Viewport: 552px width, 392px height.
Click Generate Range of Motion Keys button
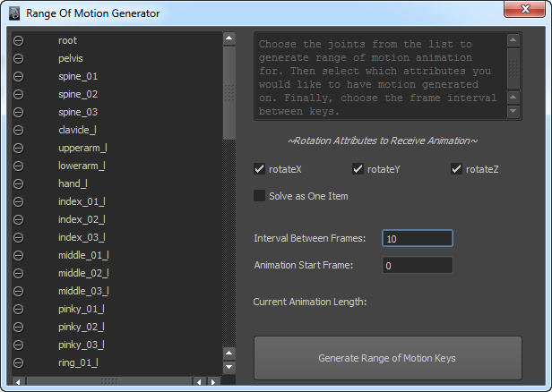[388, 358]
